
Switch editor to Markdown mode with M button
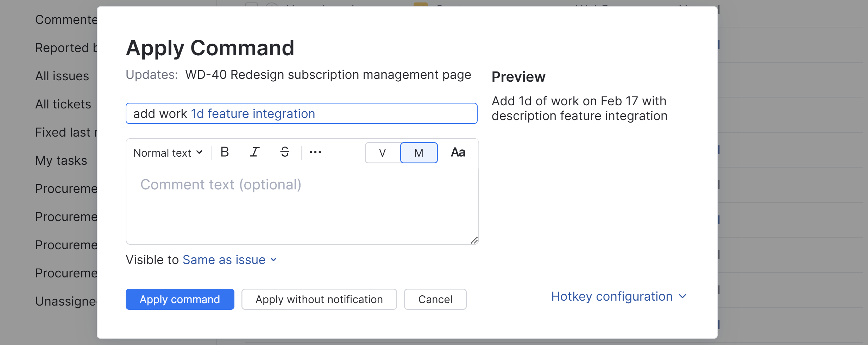[x=419, y=152]
